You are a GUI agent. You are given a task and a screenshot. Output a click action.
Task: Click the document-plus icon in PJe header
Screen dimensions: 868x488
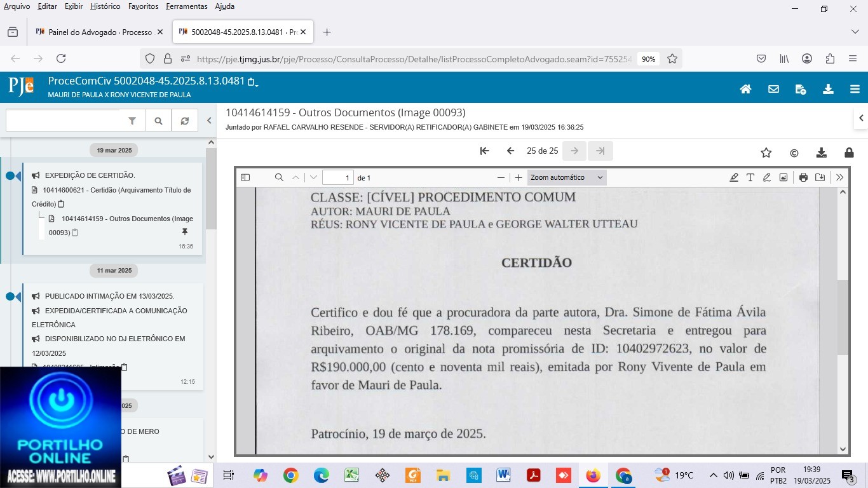[801, 90]
